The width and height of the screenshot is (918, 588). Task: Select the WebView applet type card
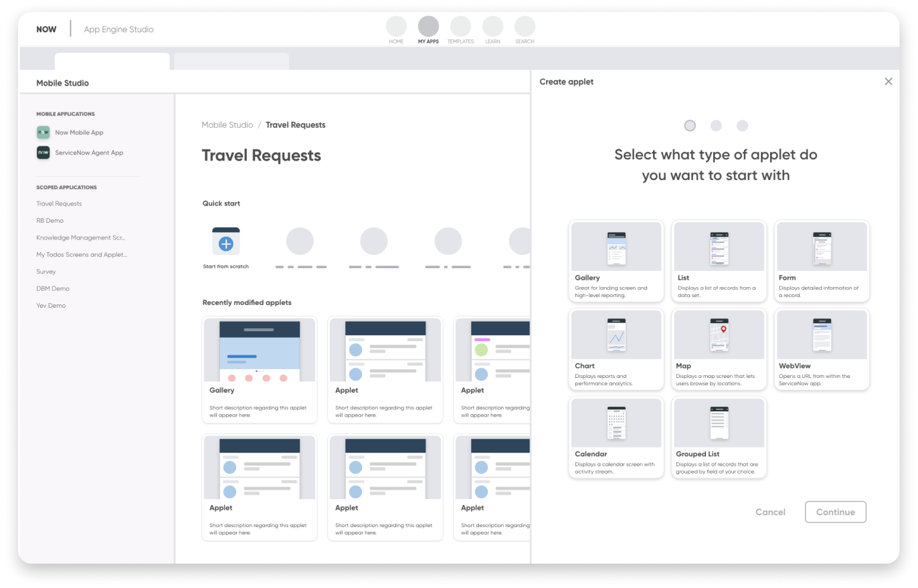coord(822,349)
